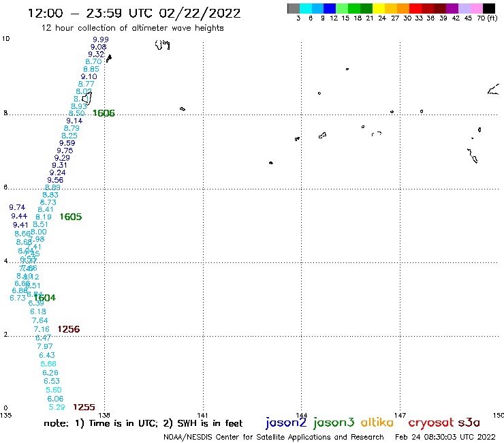Click the cyan legend swatch
Viewport: 504px width, 443px height.
305,8
